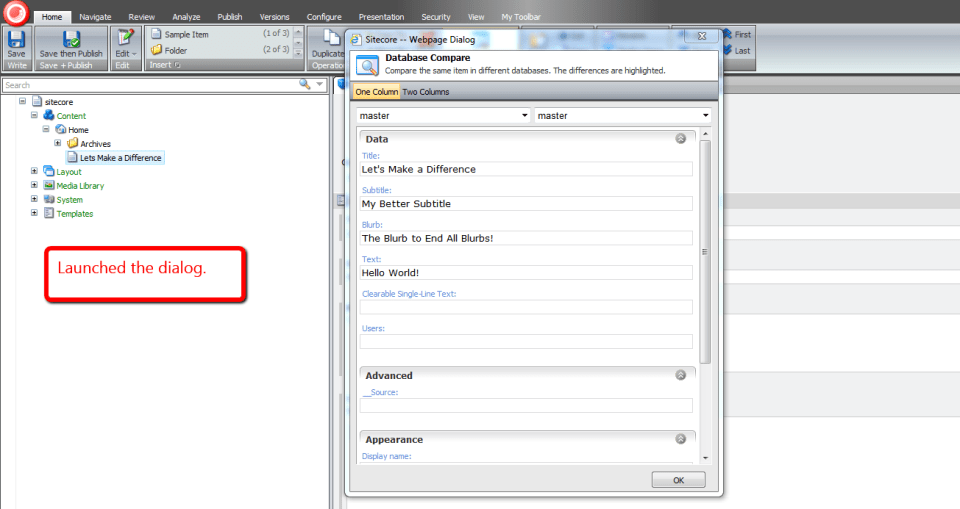
Task: Open the search options dropdown arrow
Action: coord(320,85)
